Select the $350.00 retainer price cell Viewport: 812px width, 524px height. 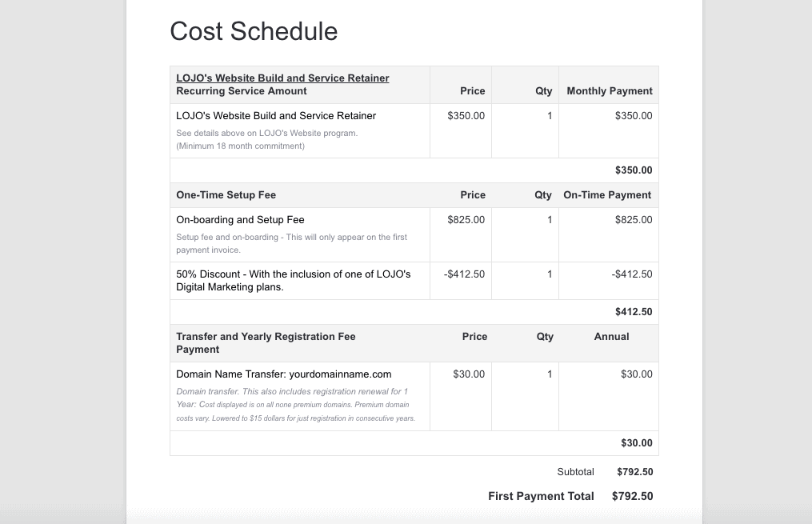[x=466, y=116]
